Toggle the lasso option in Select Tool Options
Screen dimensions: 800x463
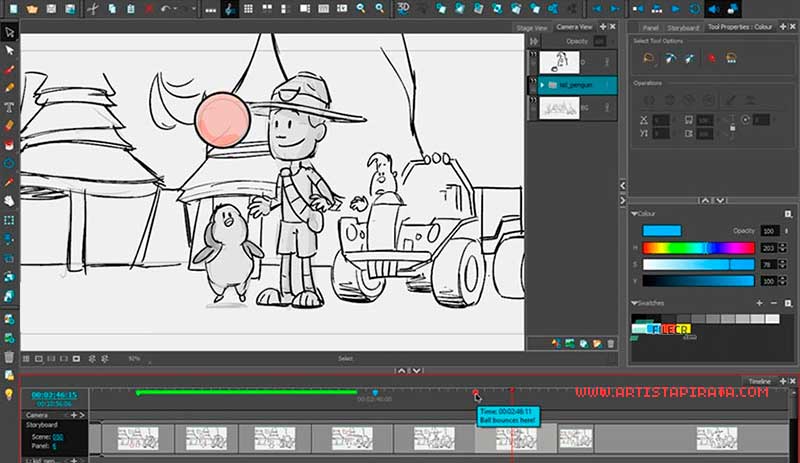[x=649, y=58]
